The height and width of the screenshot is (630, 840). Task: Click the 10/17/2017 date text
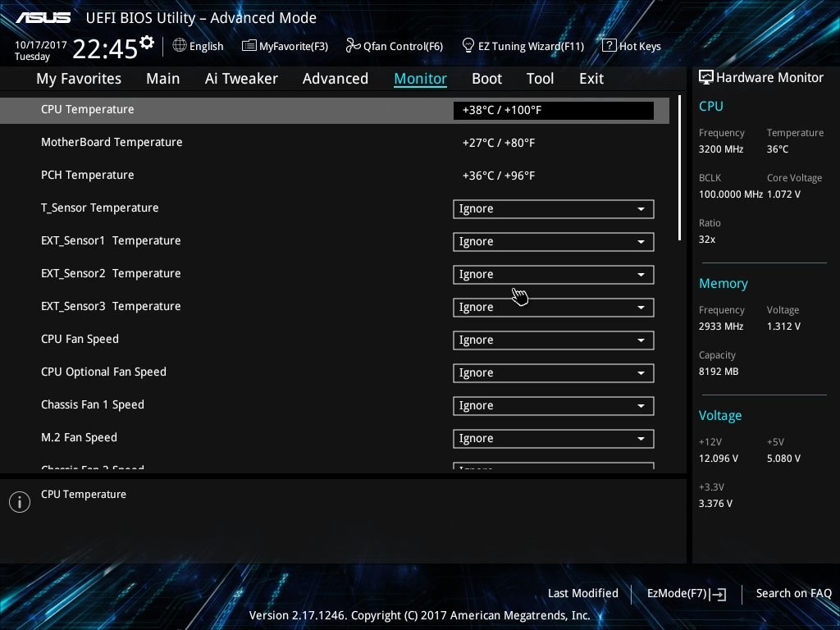41,45
